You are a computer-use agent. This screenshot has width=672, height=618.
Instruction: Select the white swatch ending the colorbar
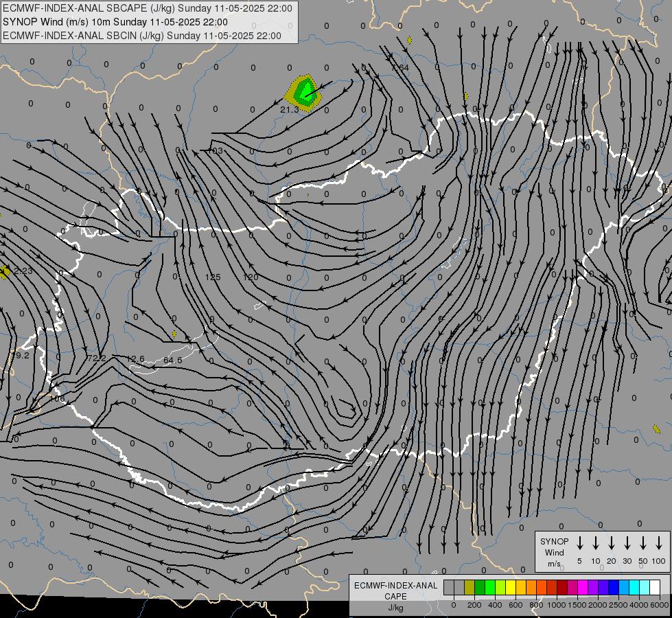[655, 587]
